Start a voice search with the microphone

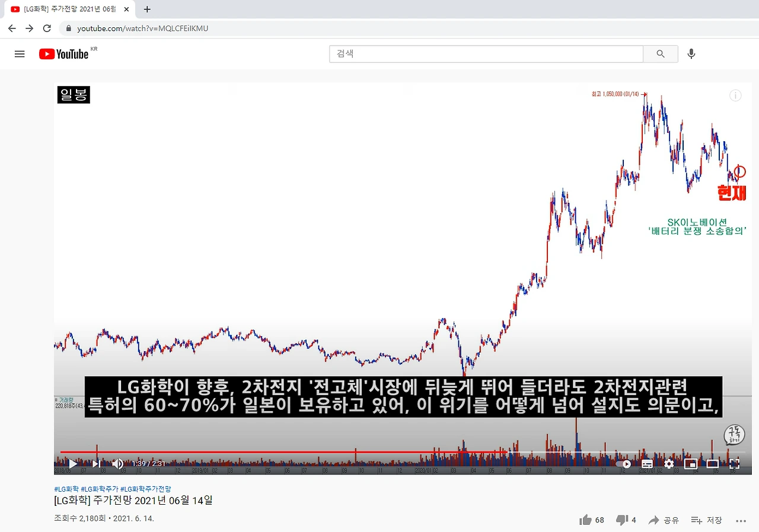691,53
